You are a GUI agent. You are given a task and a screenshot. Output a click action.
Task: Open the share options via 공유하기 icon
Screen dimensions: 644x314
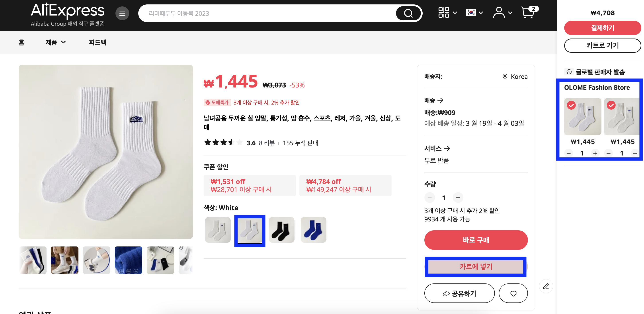tap(459, 293)
